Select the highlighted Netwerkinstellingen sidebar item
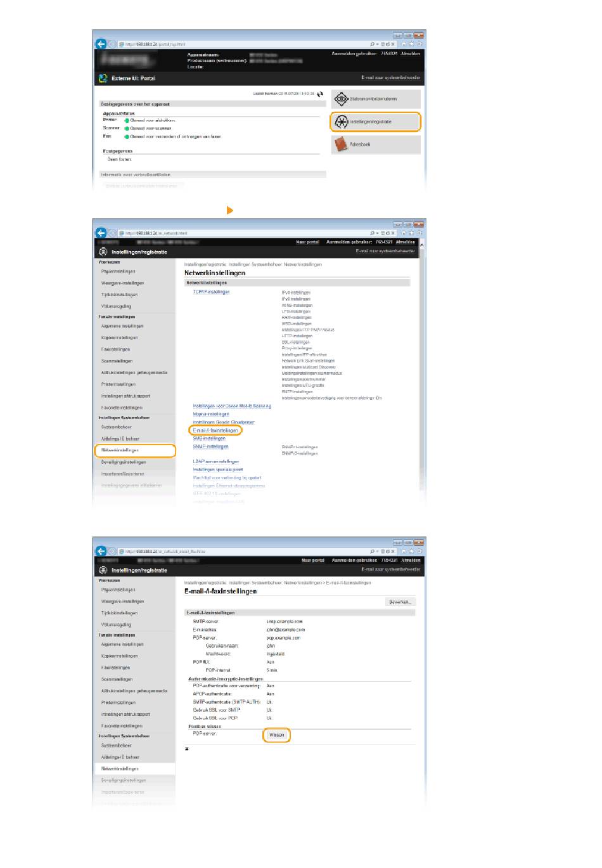The image size is (602, 868). coord(134,450)
